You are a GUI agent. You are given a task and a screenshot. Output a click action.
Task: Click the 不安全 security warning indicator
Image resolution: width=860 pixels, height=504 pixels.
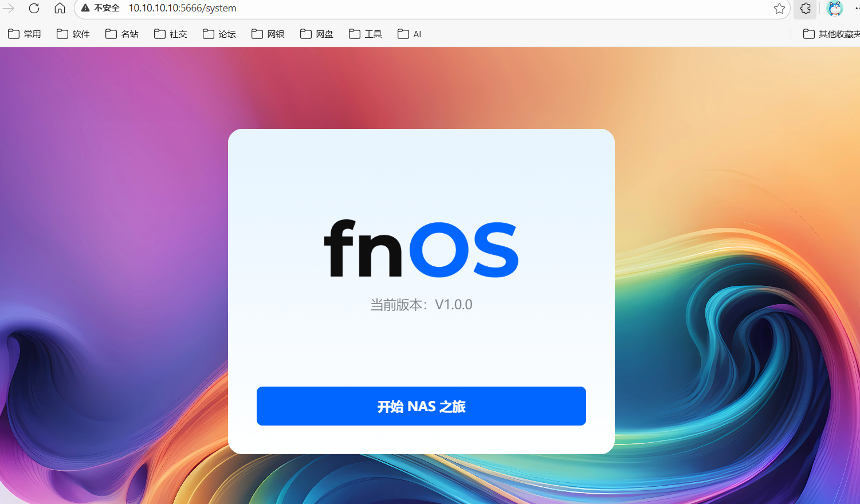click(x=100, y=8)
